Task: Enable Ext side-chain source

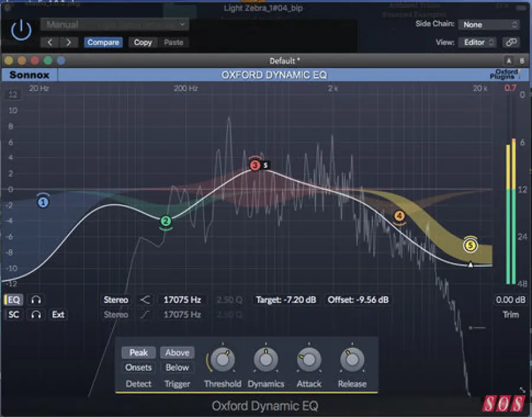Action: (58, 315)
